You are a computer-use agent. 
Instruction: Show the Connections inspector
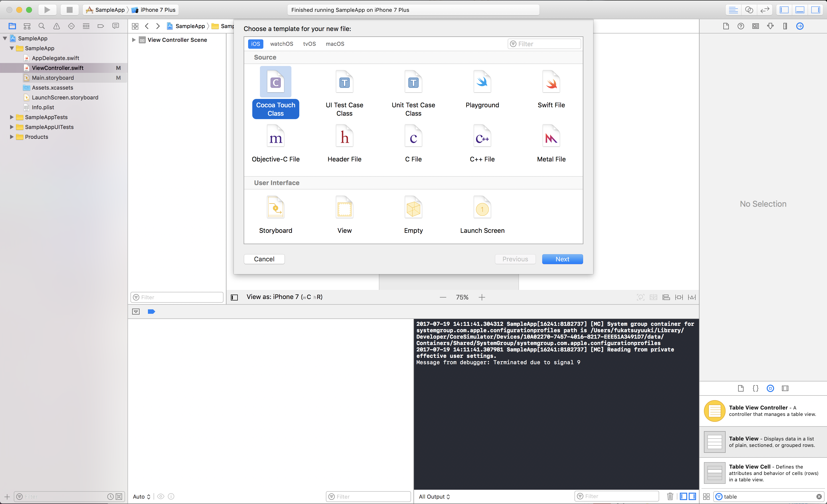pos(800,26)
